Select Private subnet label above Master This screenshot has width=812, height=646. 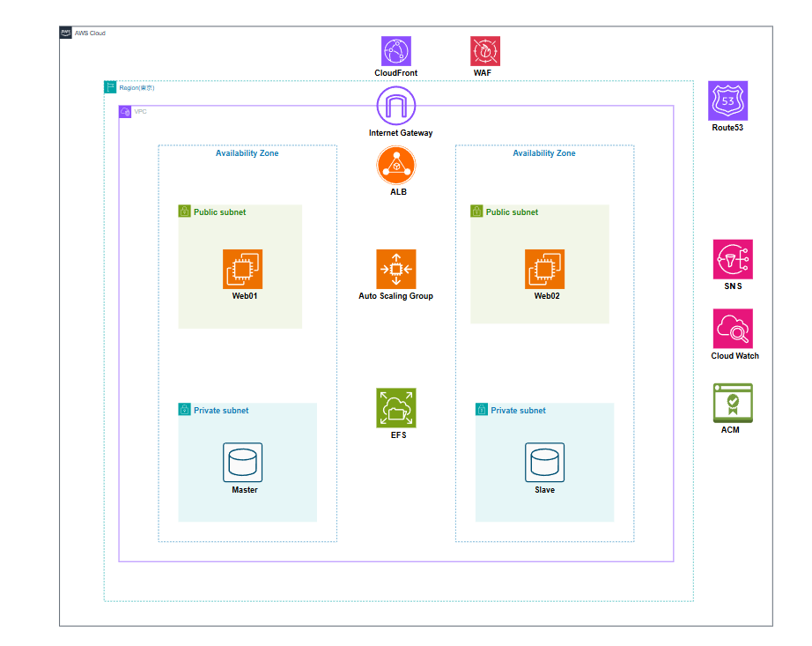pyautogui.click(x=221, y=411)
